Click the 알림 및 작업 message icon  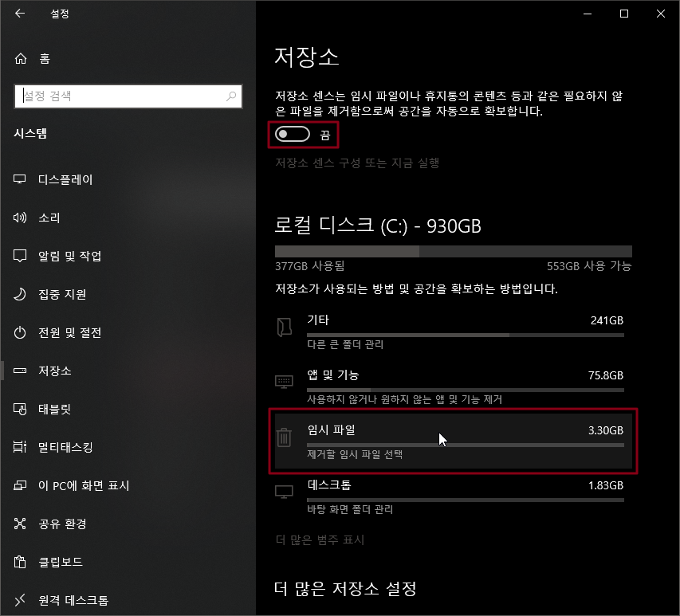click(20, 256)
